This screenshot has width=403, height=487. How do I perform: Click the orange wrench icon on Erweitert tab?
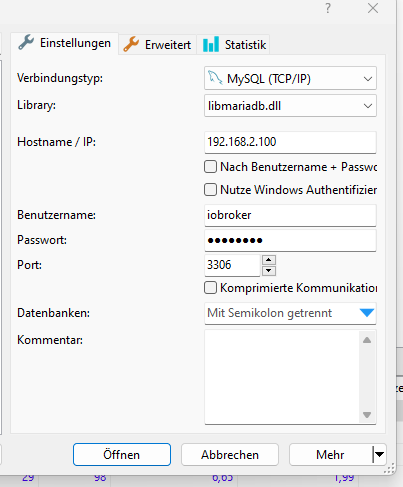(131, 44)
